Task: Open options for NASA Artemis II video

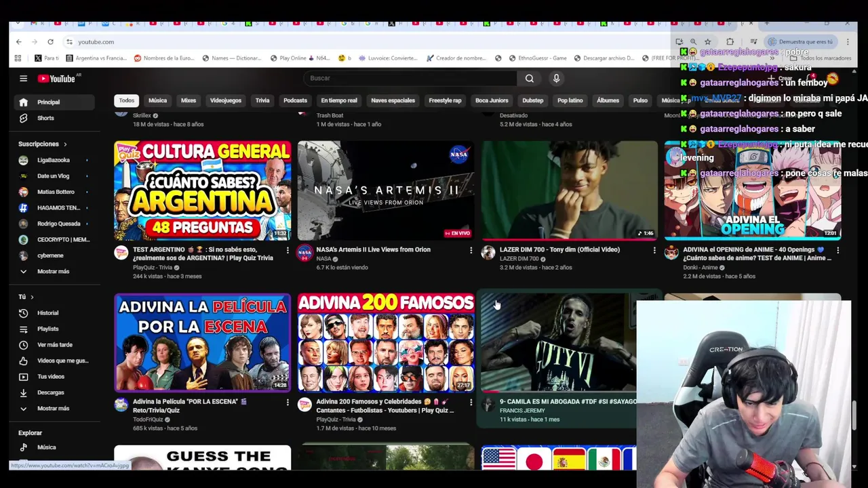Action: coord(471,250)
